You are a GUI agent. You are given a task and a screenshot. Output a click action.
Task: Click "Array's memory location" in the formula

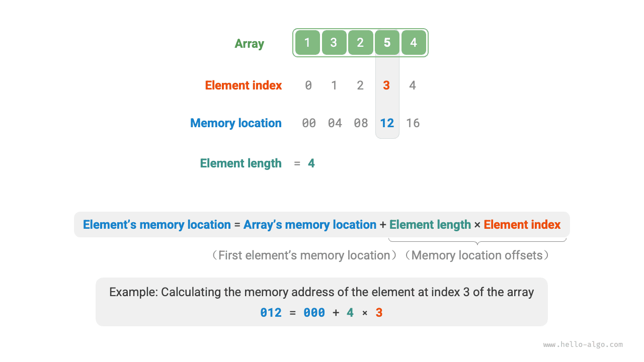(x=310, y=225)
